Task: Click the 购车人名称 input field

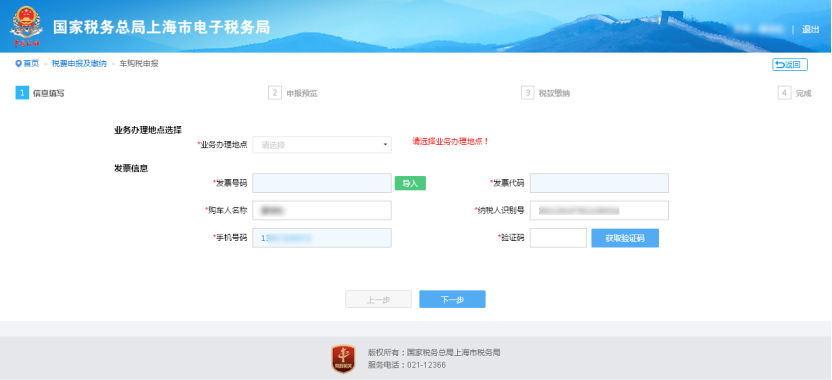Action: coord(322,210)
